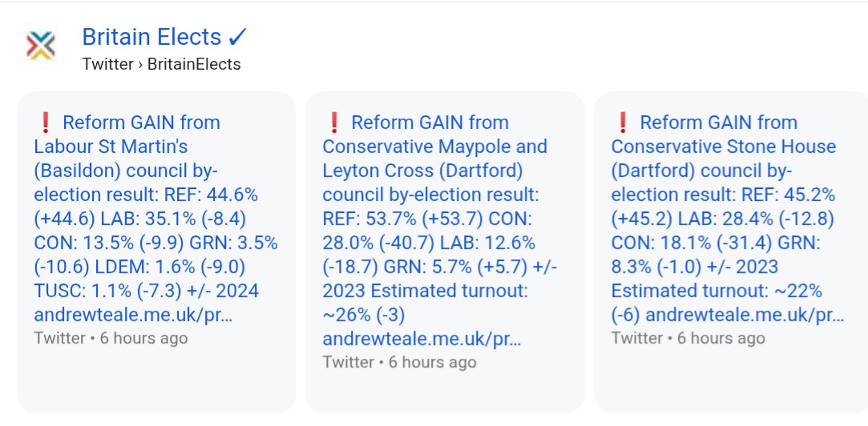Click empty space at bottom of Basildon card
868x426 pixels.
[156, 382]
